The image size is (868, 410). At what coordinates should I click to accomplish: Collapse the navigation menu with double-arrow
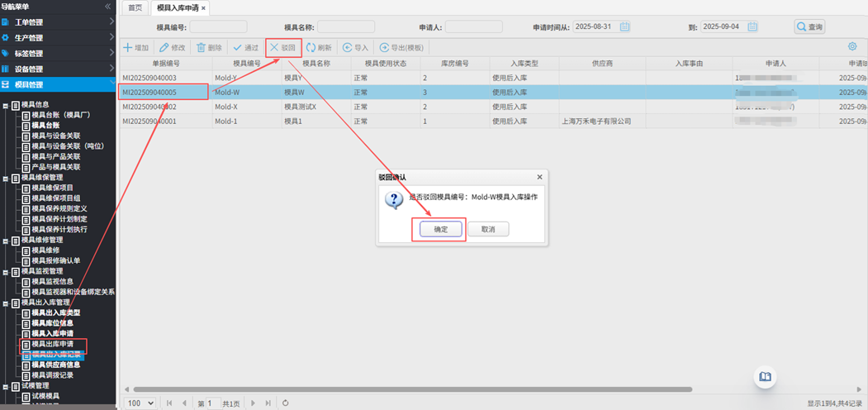(107, 7)
